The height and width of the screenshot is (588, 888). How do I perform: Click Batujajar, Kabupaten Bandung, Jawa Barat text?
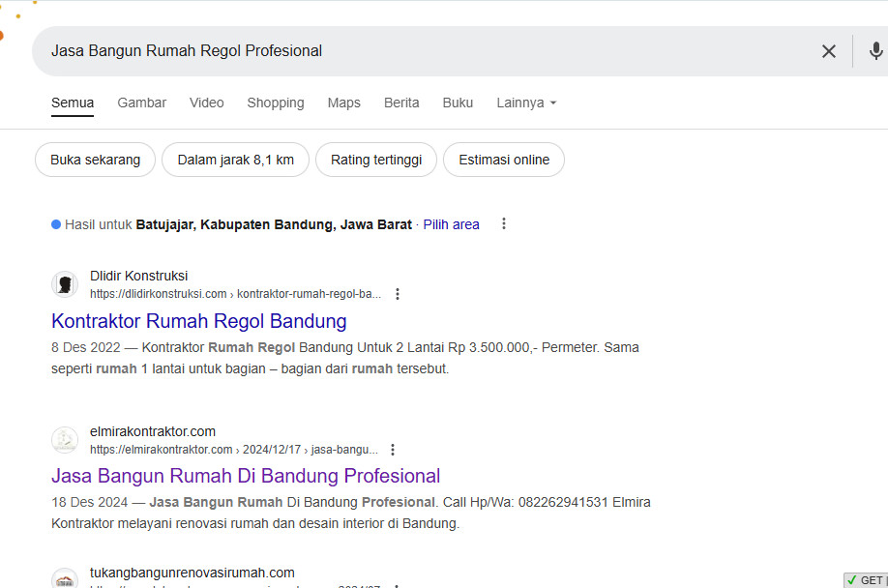pyautogui.click(x=274, y=224)
